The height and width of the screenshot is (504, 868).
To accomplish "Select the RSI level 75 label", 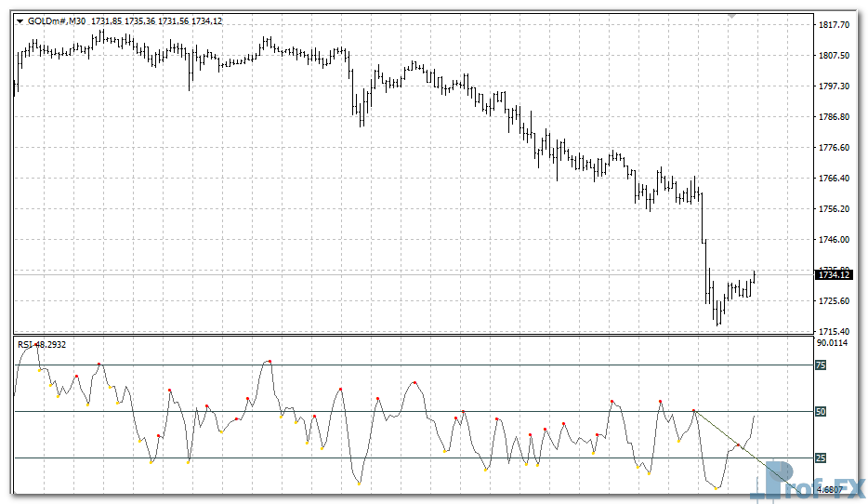I will [x=821, y=365].
